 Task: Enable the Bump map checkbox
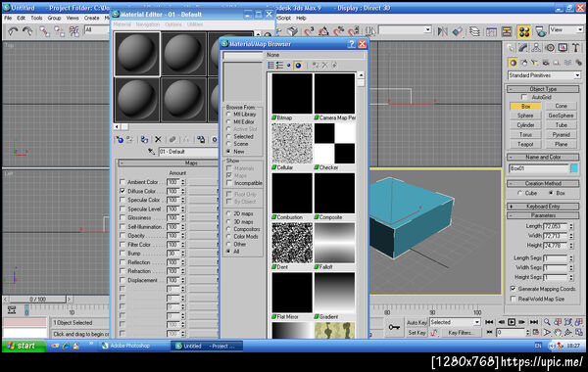click(122, 254)
